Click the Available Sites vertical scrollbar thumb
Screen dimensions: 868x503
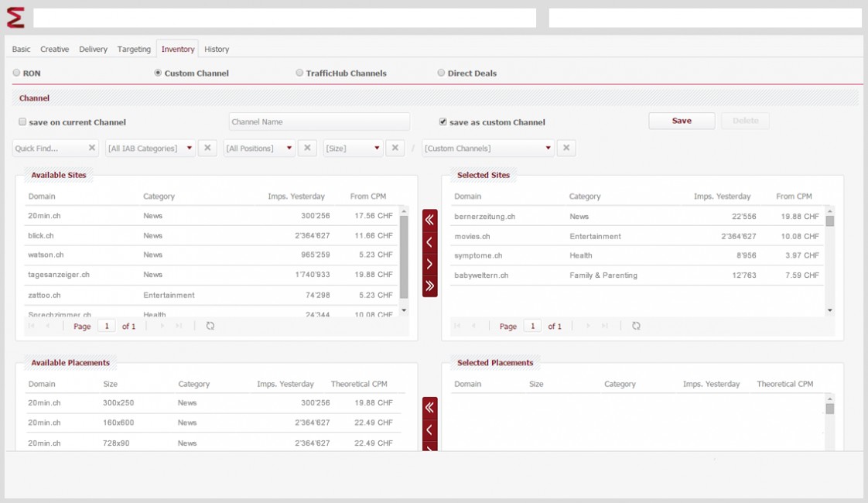(404, 257)
